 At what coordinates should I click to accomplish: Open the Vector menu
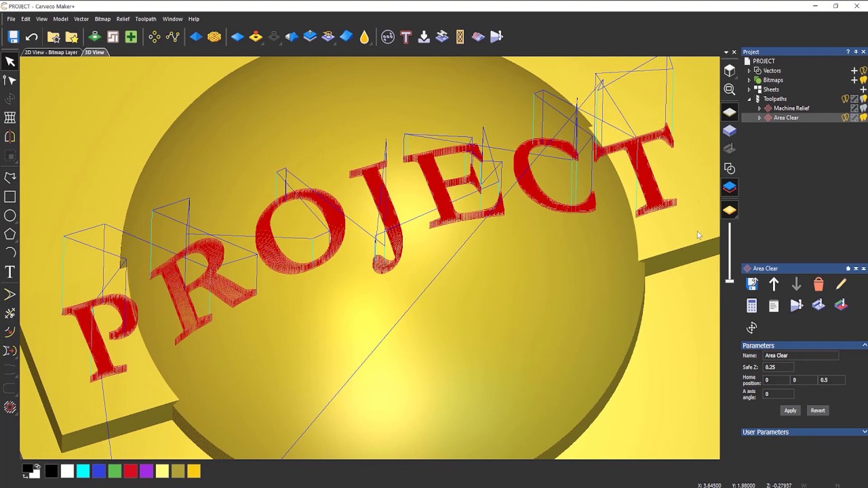(81, 19)
